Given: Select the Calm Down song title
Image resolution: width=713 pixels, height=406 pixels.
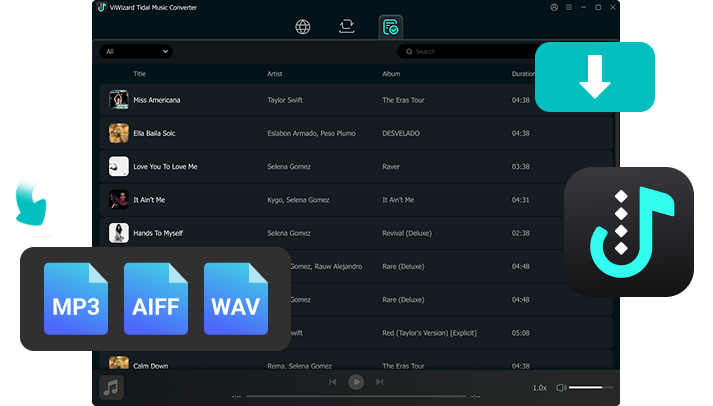Looking at the screenshot, I should click(151, 366).
